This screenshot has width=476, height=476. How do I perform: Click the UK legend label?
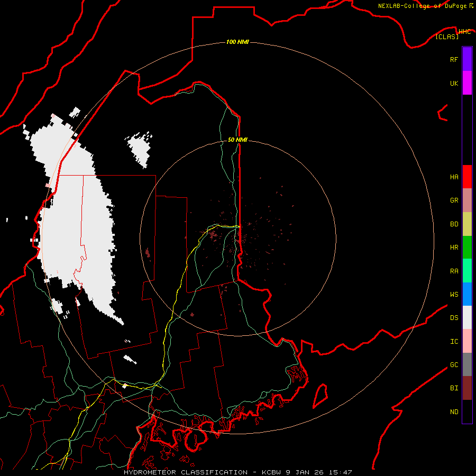point(454,83)
